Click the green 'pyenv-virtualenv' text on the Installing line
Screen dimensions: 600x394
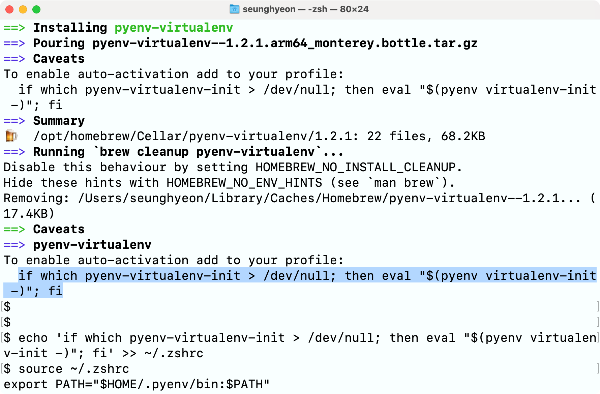point(174,28)
